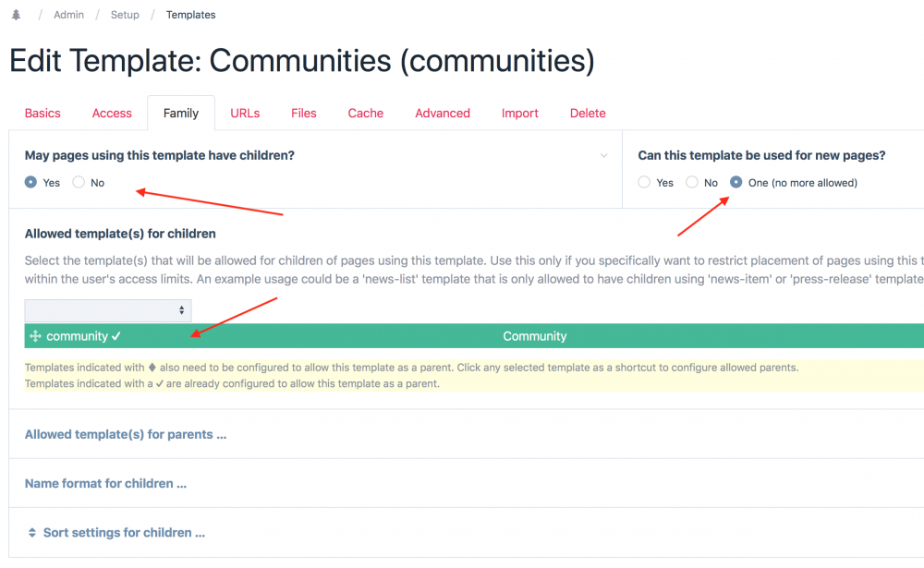This screenshot has width=924, height=568.
Task: Click the sort arrows icon beside Sort settings
Action: coord(32,533)
